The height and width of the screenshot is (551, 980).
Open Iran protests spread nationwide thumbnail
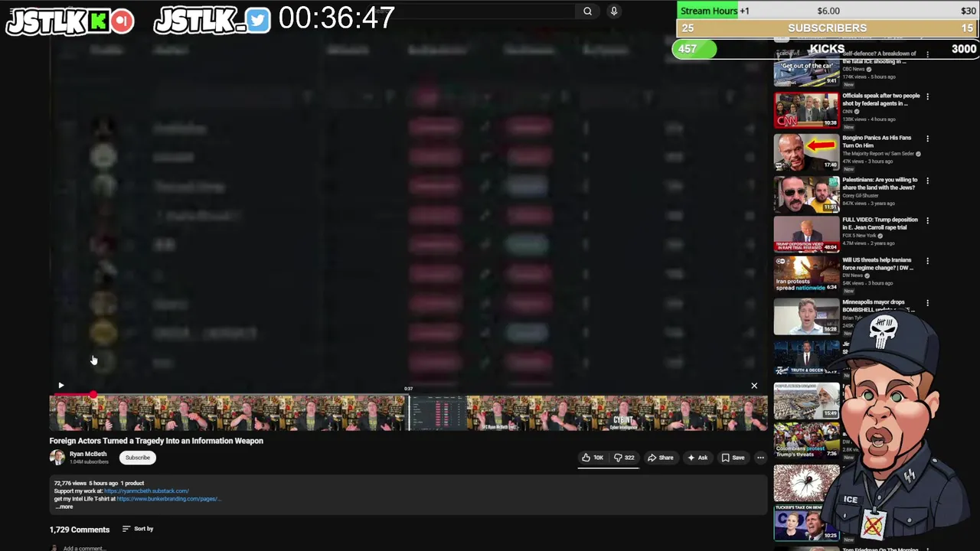pyautogui.click(x=806, y=275)
